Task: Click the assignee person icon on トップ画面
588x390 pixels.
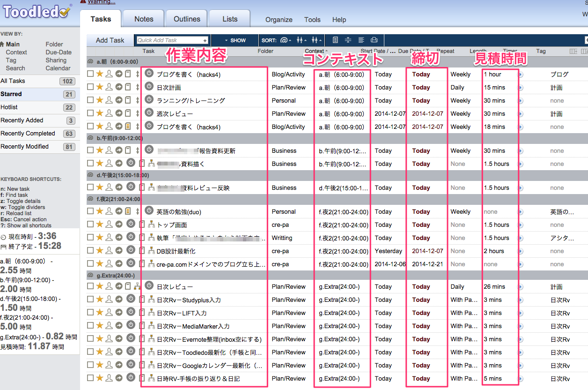Action: 109,225
